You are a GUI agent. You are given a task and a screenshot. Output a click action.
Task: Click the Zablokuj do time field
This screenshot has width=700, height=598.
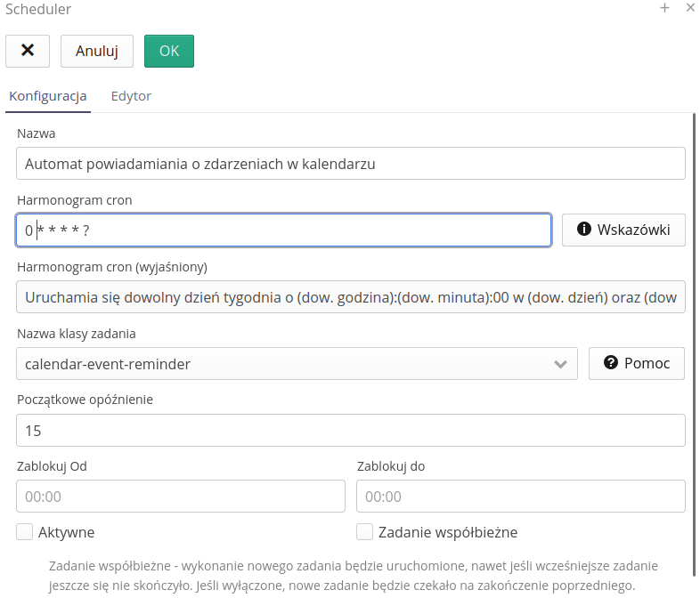(520, 497)
